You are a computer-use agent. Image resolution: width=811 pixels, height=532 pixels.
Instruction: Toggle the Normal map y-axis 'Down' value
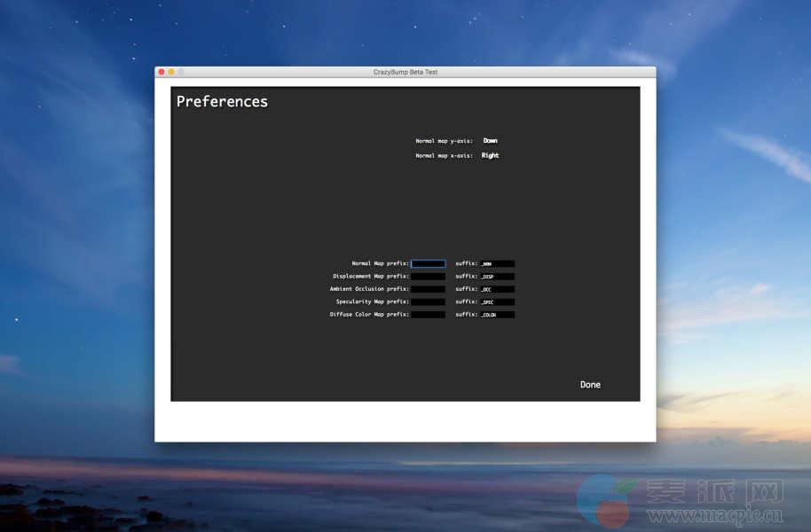coord(490,141)
